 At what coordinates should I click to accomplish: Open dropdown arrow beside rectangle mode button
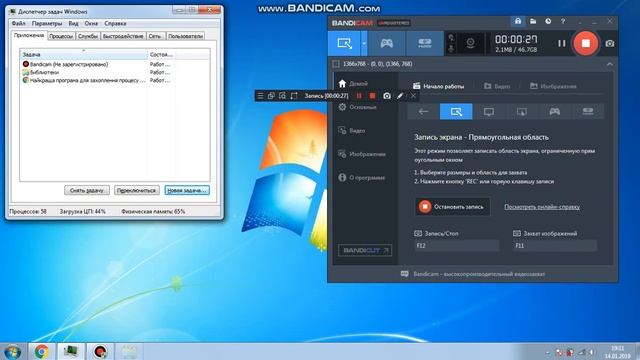pos(364,43)
